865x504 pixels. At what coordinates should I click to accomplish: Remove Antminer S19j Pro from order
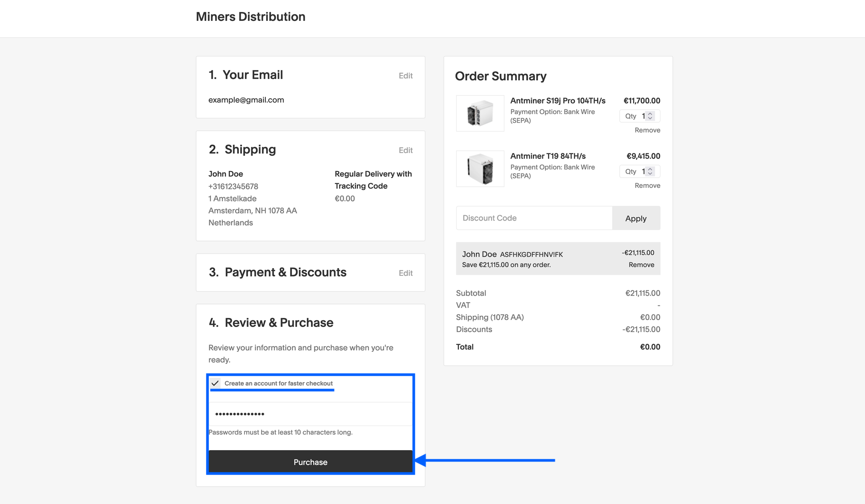[x=647, y=130]
